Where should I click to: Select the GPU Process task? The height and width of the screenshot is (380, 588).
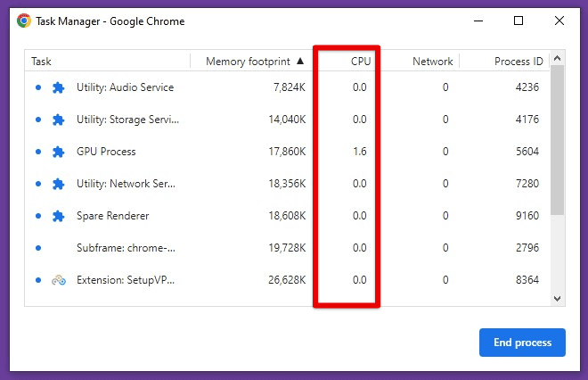click(106, 152)
